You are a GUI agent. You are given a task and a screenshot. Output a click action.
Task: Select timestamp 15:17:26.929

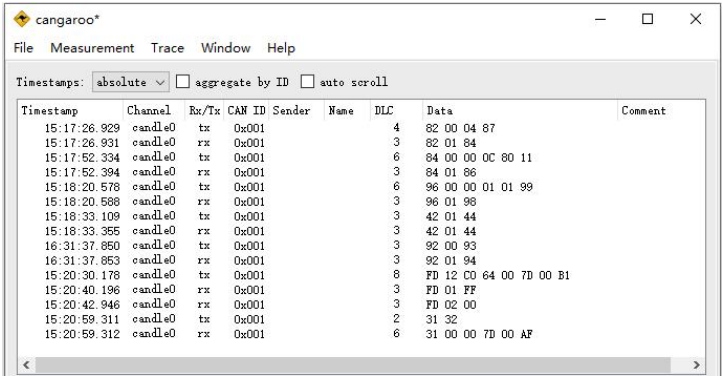pos(82,128)
